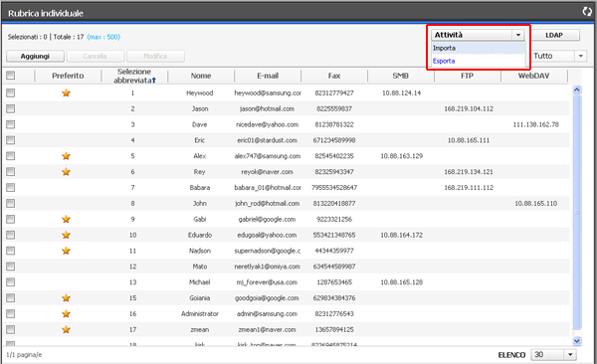Viewport: 597px width, 364px height.
Task: Click the max : 500 link
Action: point(103,37)
